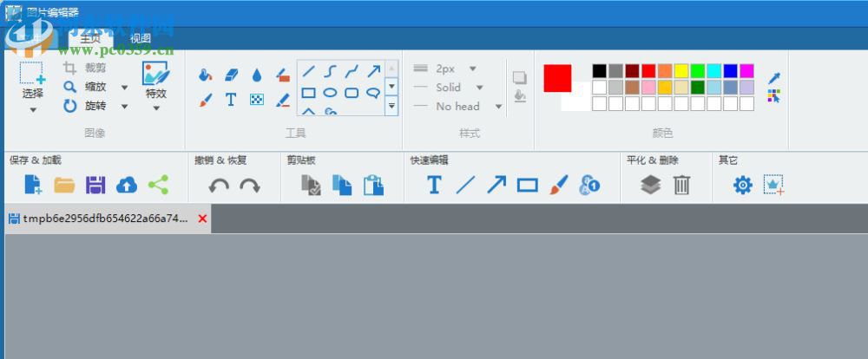Select the pixelate checkerboard tool
Image resolution: width=868 pixels, height=359 pixels.
coord(256,100)
